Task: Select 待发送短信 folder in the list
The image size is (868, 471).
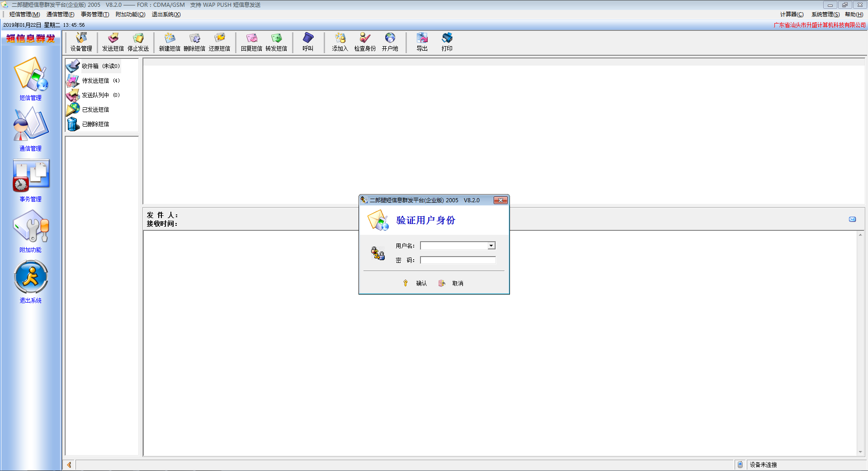Action: pyautogui.click(x=95, y=81)
